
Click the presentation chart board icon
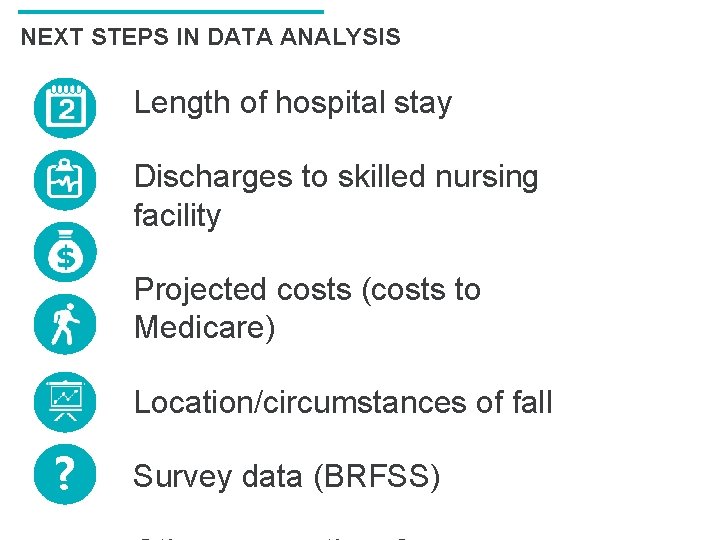[65, 402]
